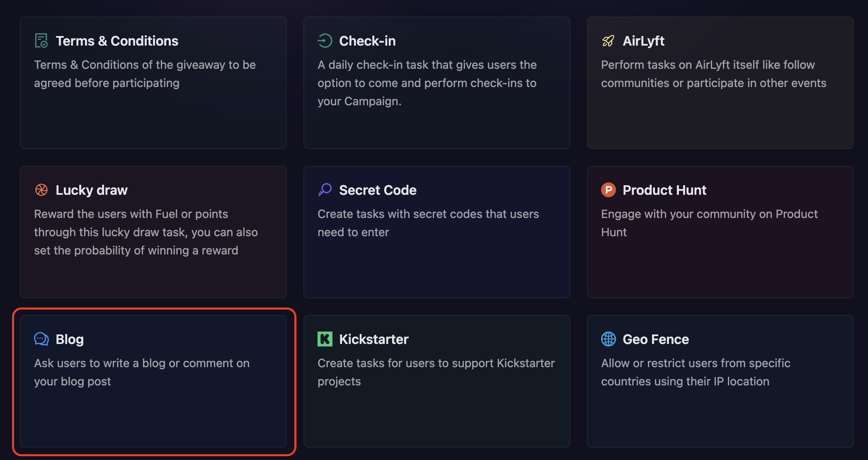
Task: Select the Check-in task heading
Action: (367, 41)
